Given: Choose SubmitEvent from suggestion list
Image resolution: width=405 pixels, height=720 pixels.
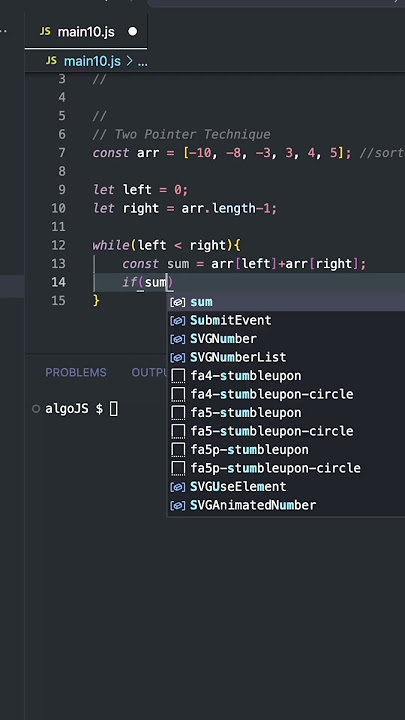Looking at the screenshot, I should coord(287,320).
